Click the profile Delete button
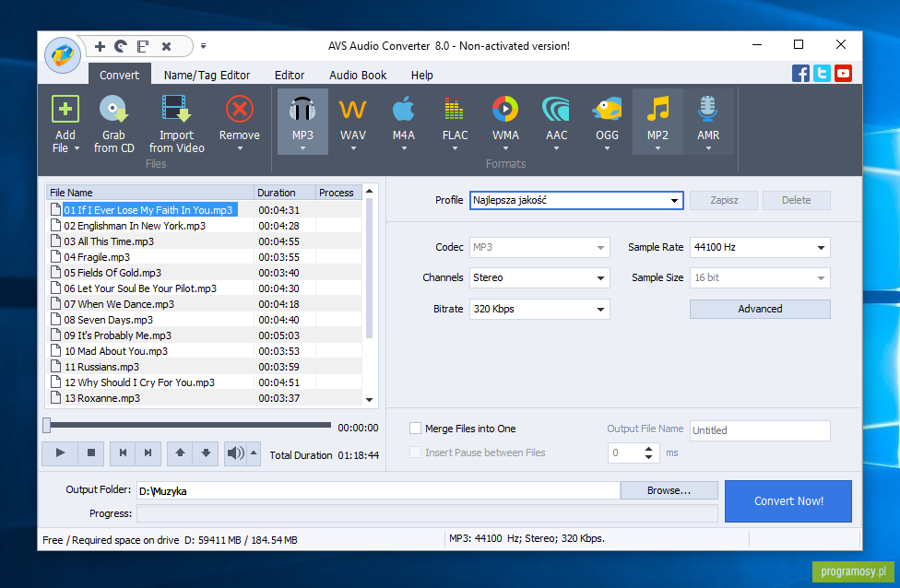Screen dimensions: 900x588 coord(796,200)
